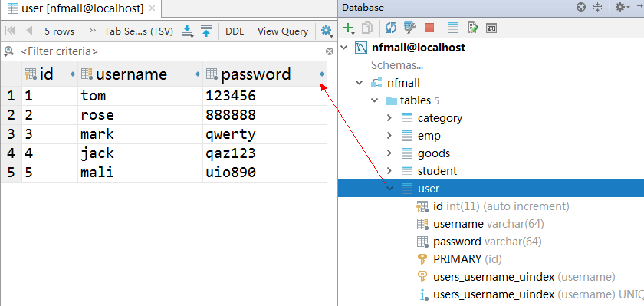Viewport: 644px width, 306px height.
Task: Click the tables folder icon
Action: point(392,100)
